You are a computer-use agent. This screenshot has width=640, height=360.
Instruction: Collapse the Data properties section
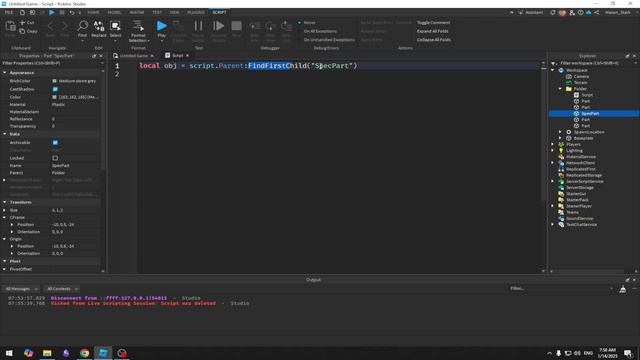(x=4, y=134)
